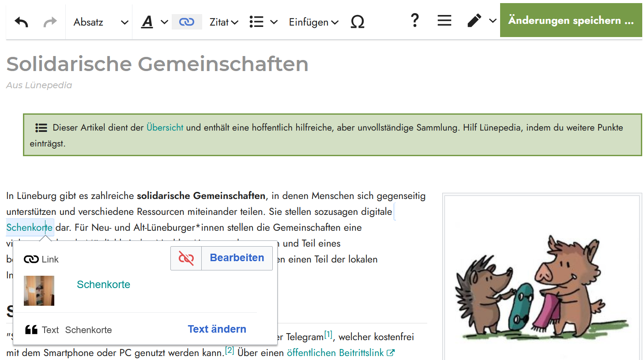Click Änderungen speichern button
644x360 pixels.
pyautogui.click(x=570, y=20)
